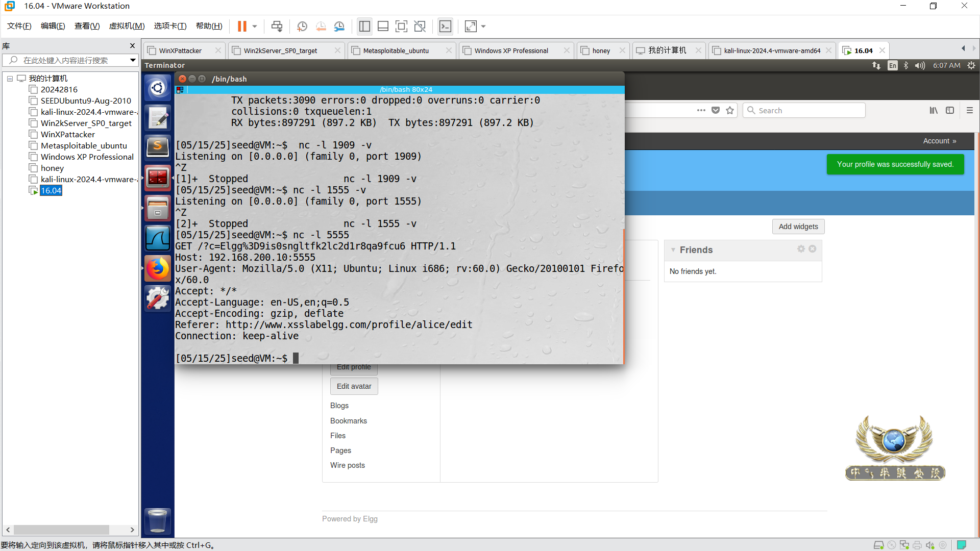The image size is (980, 551).
Task: Click the VMware pause virtual machine icon
Action: (242, 26)
